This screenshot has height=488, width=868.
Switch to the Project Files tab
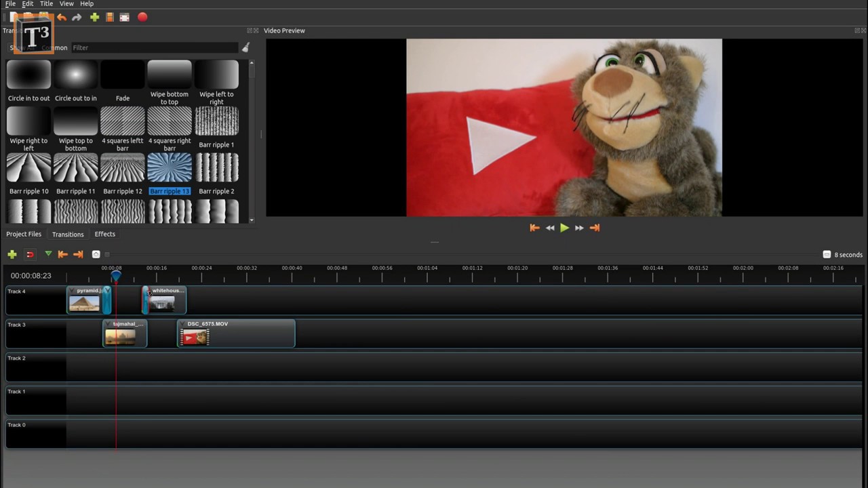click(x=24, y=234)
